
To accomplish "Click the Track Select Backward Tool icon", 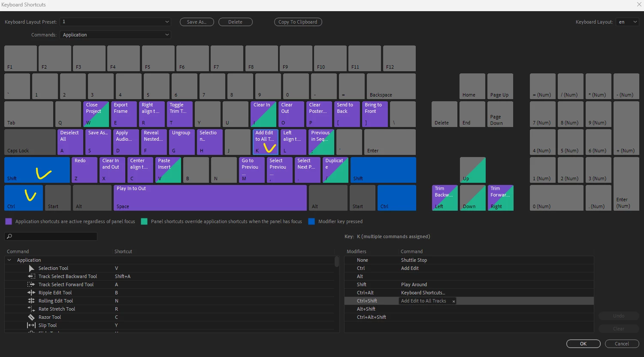I will [31, 276].
